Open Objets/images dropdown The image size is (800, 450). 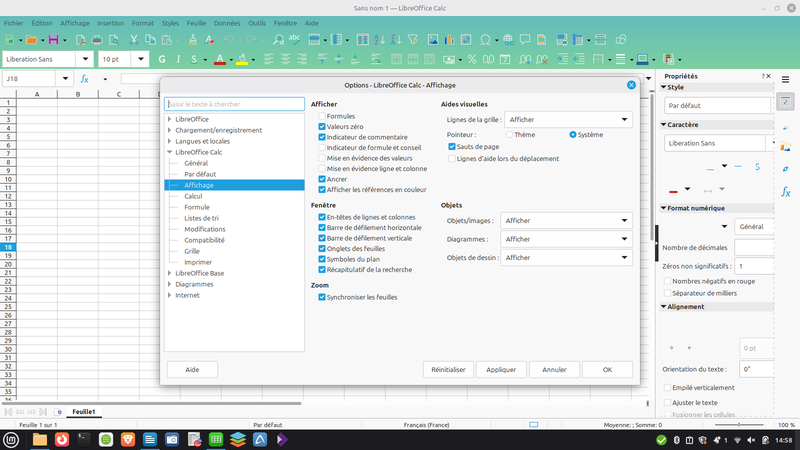[566, 220]
